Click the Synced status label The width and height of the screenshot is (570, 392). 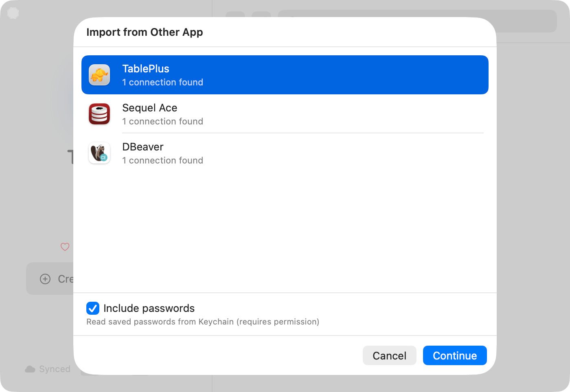(x=55, y=369)
